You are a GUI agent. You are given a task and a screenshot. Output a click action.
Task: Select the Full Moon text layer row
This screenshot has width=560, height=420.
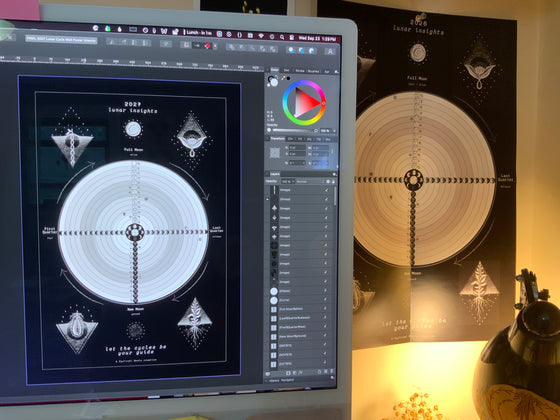point(300,309)
